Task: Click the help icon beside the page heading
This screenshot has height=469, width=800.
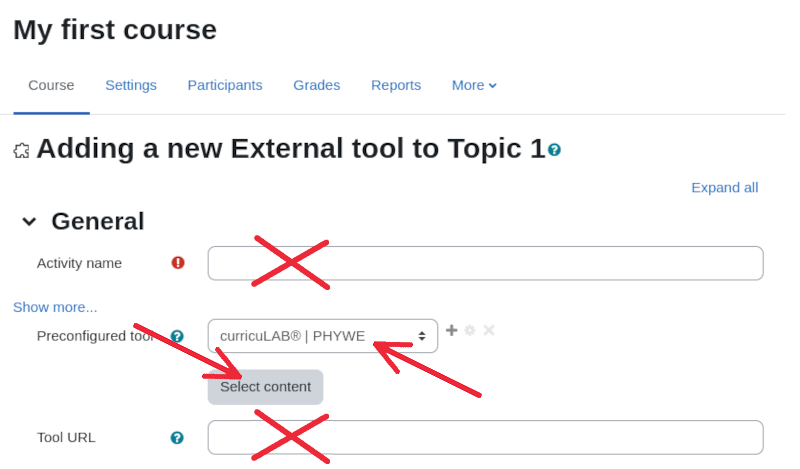Action: point(554,150)
